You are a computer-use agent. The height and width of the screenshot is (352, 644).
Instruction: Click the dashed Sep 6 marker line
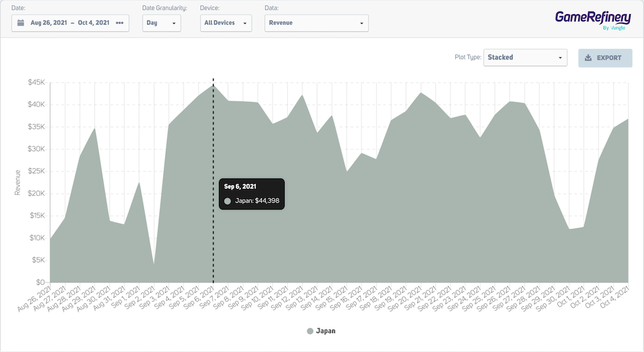[x=213, y=181]
